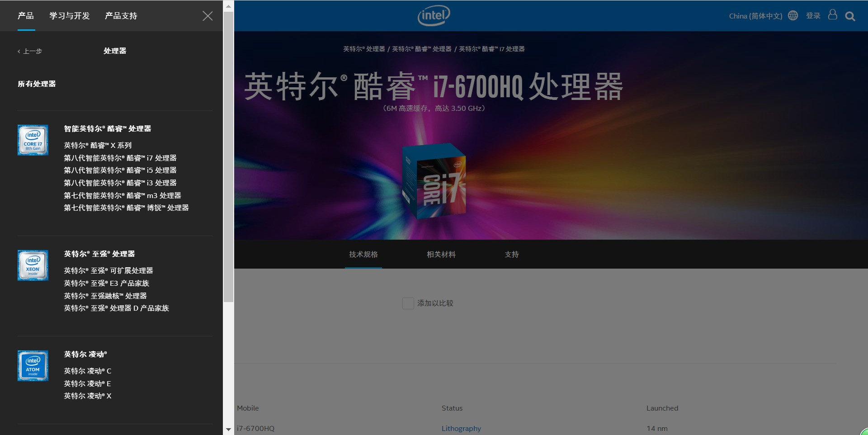868x435 pixels.
Task: Open 英特尔 凌动 C link
Action: tap(87, 371)
